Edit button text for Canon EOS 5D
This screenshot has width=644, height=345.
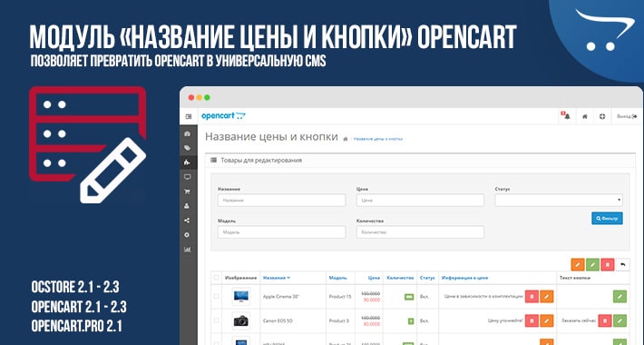coord(620,320)
